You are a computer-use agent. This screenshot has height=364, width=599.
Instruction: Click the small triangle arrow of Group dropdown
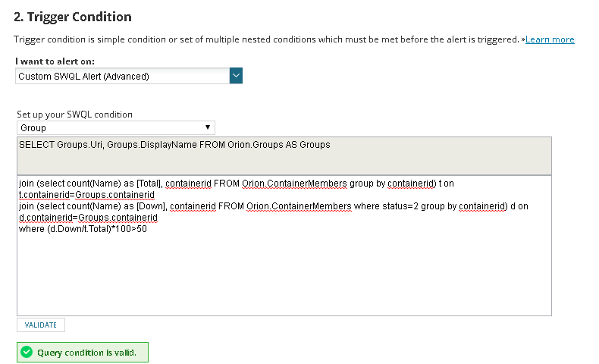tap(208, 128)
